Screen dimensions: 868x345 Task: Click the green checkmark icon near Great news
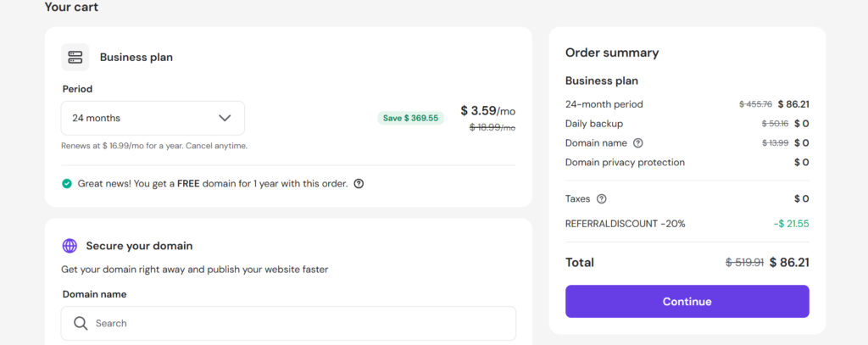67,183
